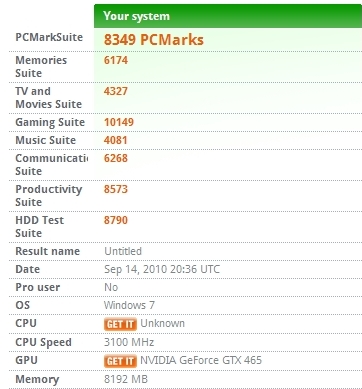Image resolution: width=362 pixels, height=389 pixels.
Task: Click the TV and Movies Suite score 4327
Action: click(116, 91)
